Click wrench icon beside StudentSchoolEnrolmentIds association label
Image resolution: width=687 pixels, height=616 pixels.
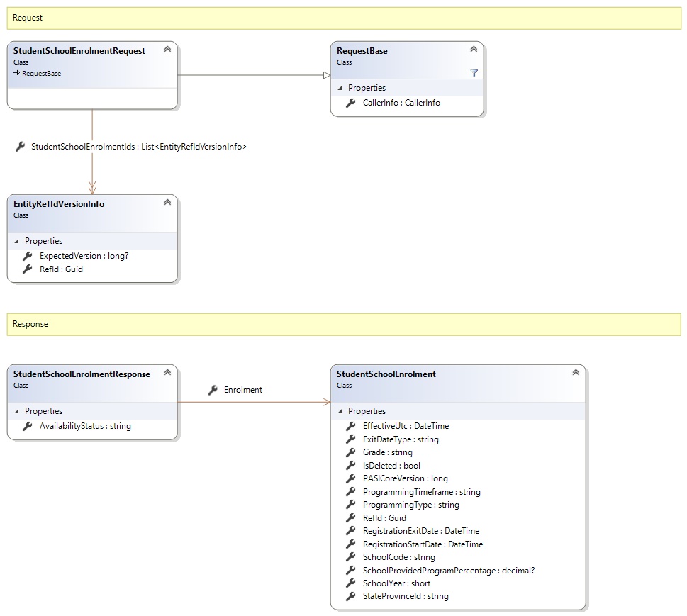[20, 147]
